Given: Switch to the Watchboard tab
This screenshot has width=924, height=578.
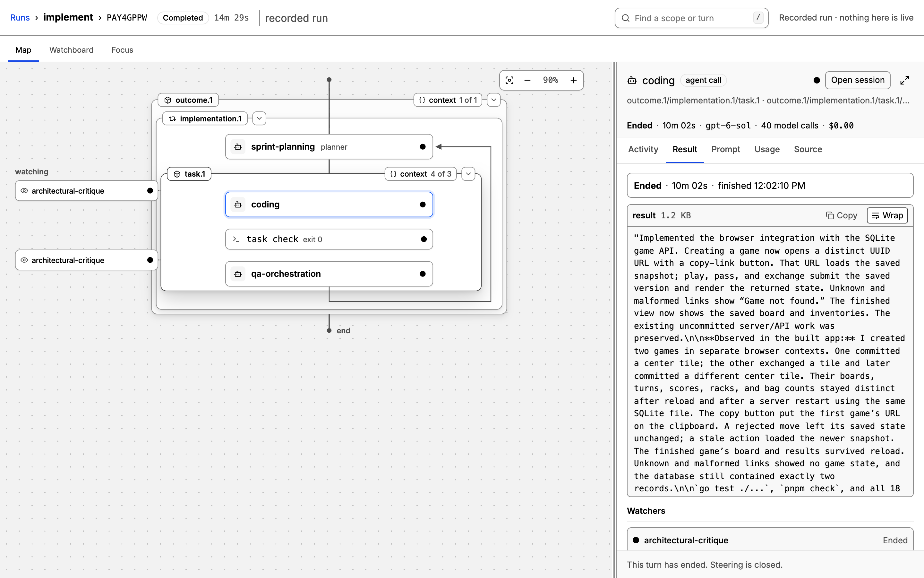Looking at the screenshot, I should tap(72, 50).
